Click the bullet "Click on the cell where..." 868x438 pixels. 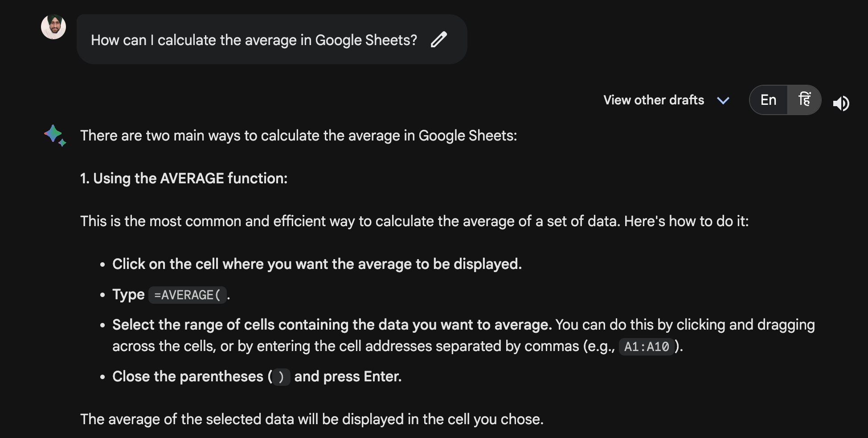tap(317, 264)
